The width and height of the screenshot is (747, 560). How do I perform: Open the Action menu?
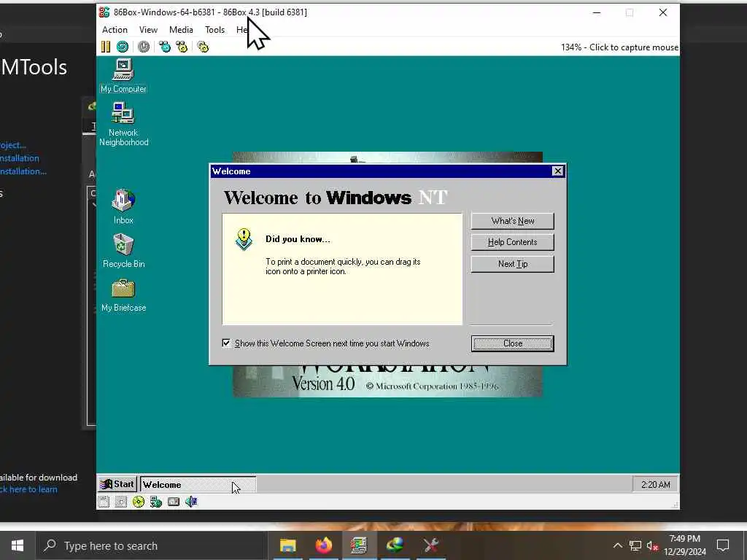(x=115, y=29)
